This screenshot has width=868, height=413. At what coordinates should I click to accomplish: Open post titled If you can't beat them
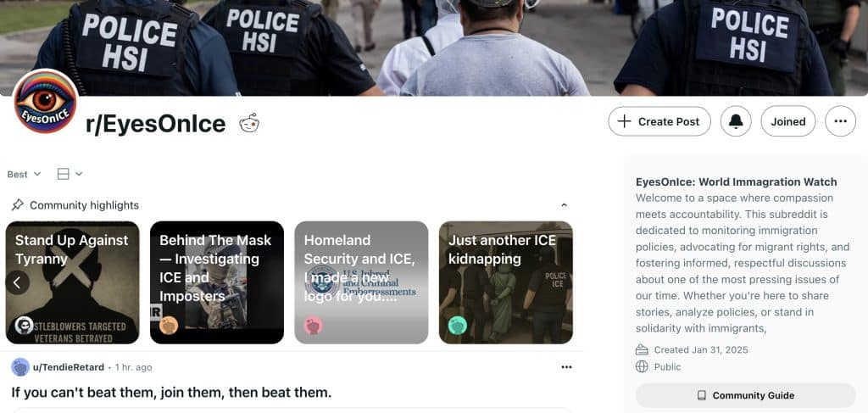[171, 393]
